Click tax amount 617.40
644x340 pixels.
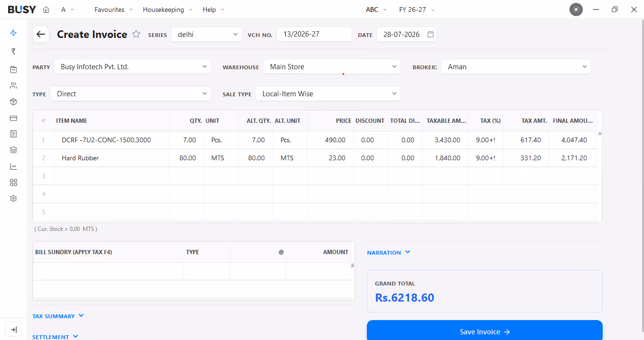pos(526,140)
